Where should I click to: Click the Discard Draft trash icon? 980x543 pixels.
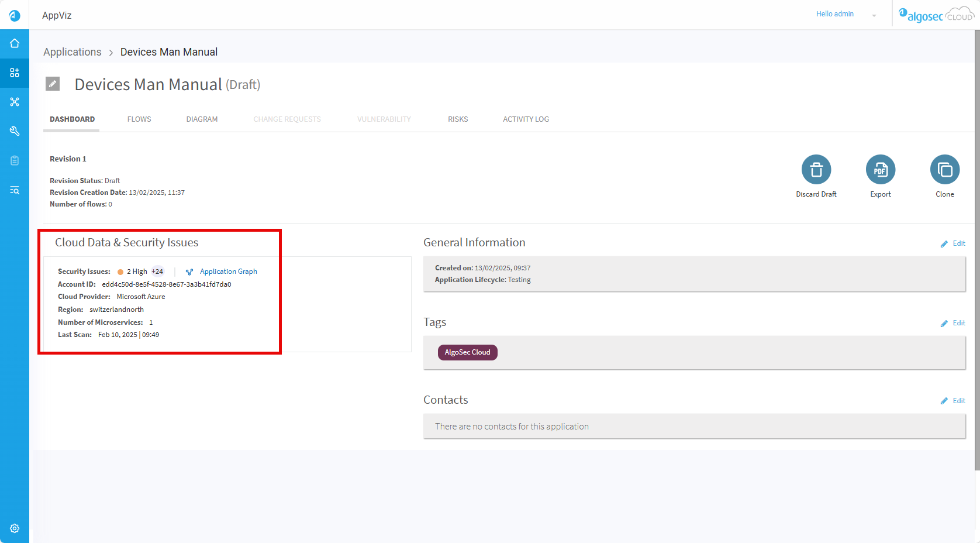(x=816, y=170)
